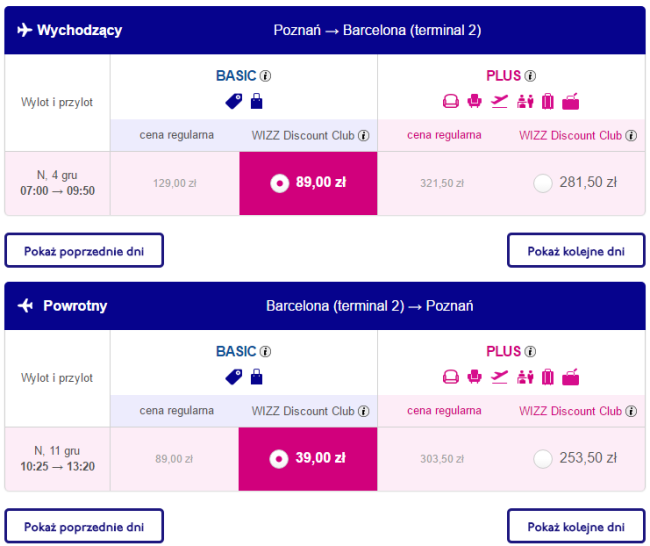The height and width of the screenshot is (546, 650).
Task: Click BASIC info icon in outbound section
Action: click(x=266, y=75)
